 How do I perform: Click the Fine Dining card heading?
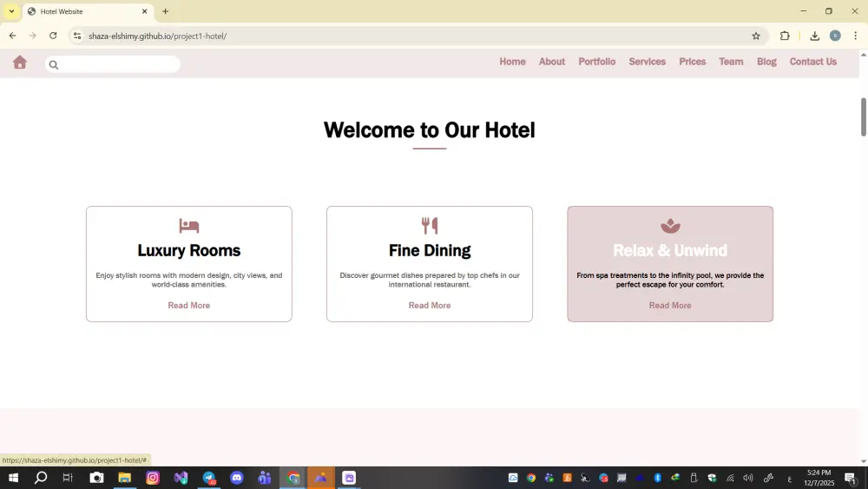coord(430,250)
